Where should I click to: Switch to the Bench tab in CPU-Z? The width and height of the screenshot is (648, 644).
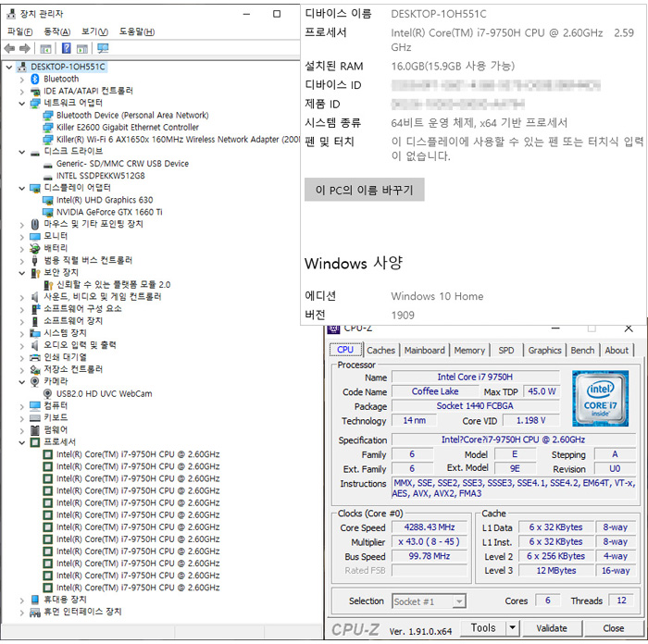(582, 351)
